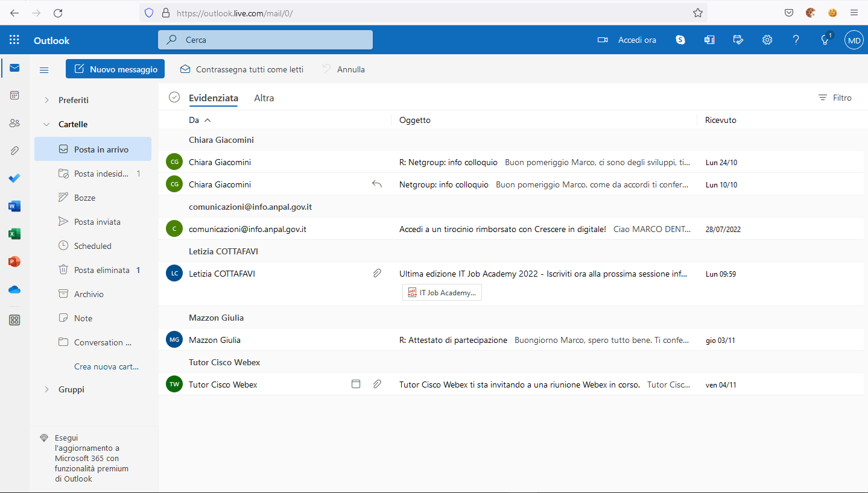Collapse the Cartelle folder section
The image size is (868, 493).
coord(47,124)
